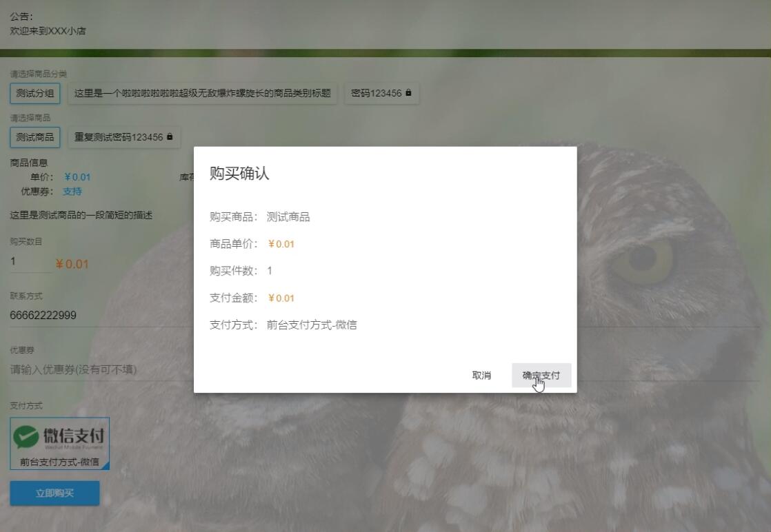This screenshot has width=771, height=532.
Task: Select the 测试分组 category chip
Action: coord(35,93)
